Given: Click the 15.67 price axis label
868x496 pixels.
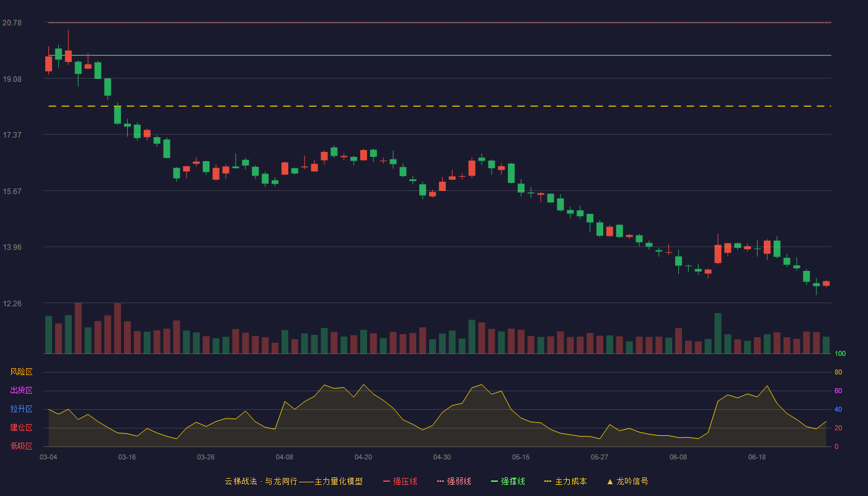Looking at the screenshot, I should (12, 192).
